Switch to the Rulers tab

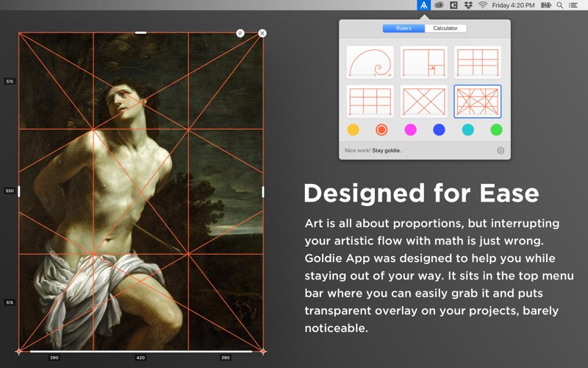(404, 28)
